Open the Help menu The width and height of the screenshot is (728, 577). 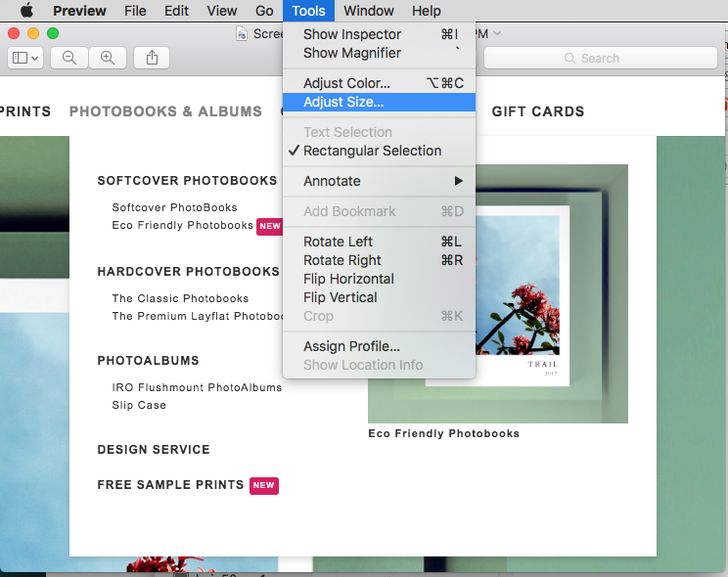click(427, 11)
